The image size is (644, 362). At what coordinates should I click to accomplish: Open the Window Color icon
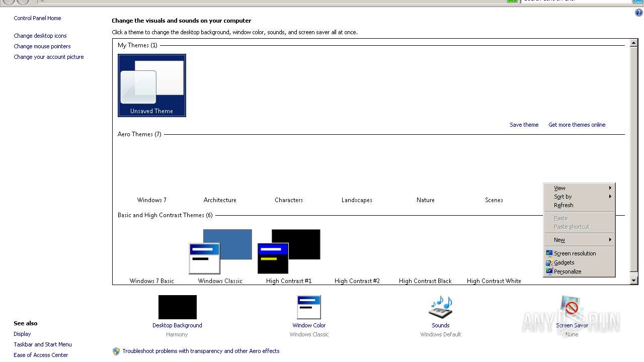(309, 307)
